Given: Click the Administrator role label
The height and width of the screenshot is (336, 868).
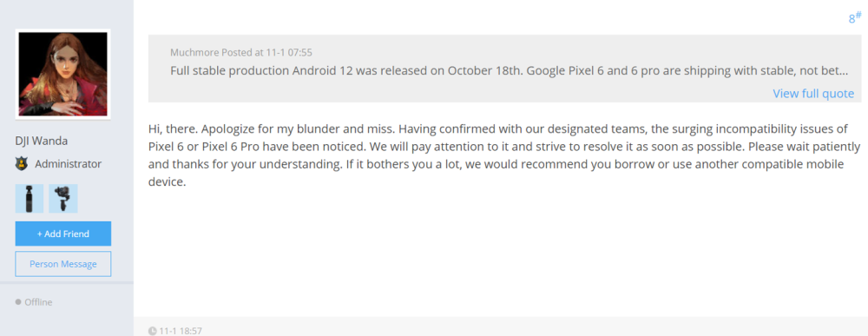Looking at the screenshot, I should (x=68, y=164).
